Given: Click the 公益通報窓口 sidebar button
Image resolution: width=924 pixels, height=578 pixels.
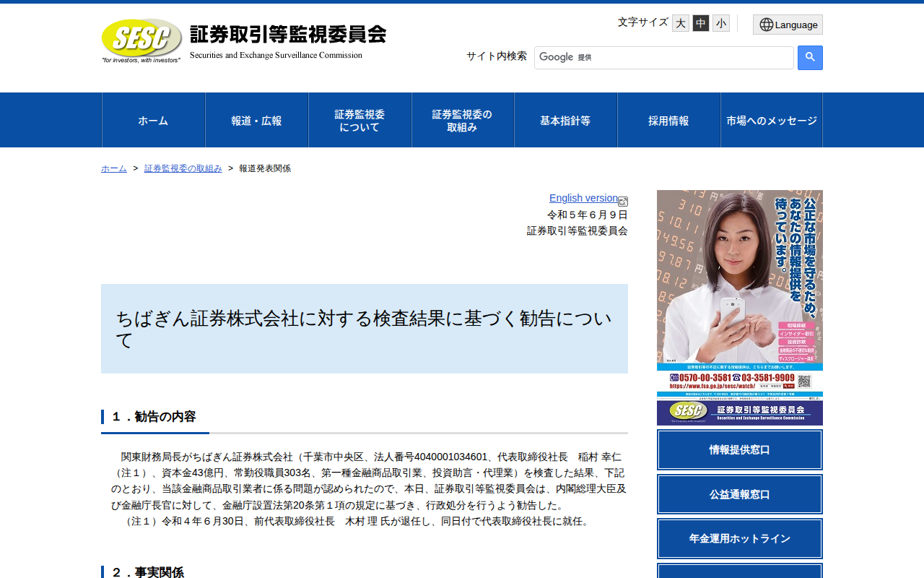Looking at the screenshot, I should point(740,494).
